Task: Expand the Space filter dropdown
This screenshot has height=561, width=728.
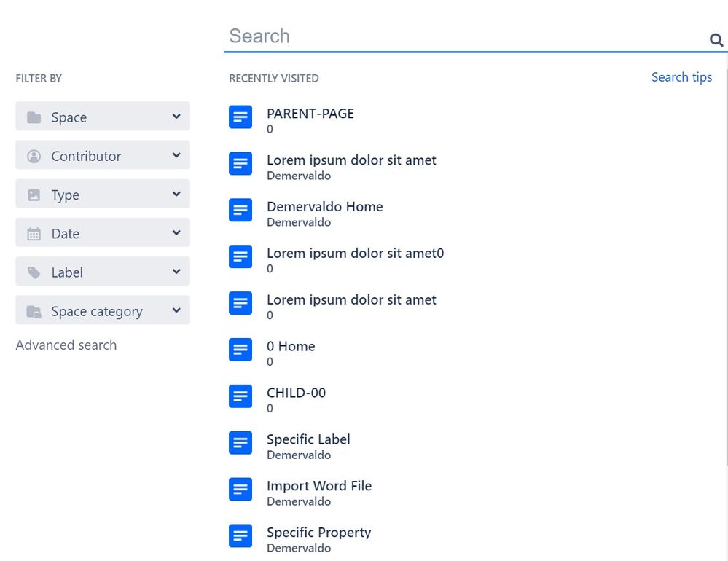Action: (x=176, y=117)
